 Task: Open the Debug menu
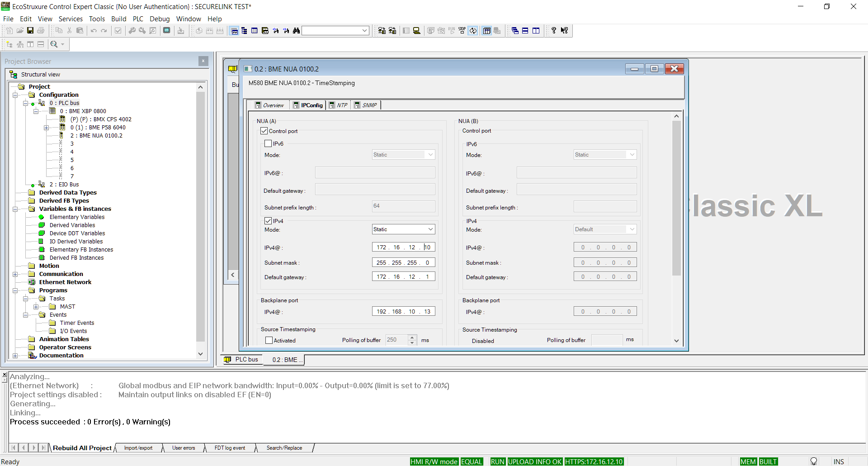[160, 19]
